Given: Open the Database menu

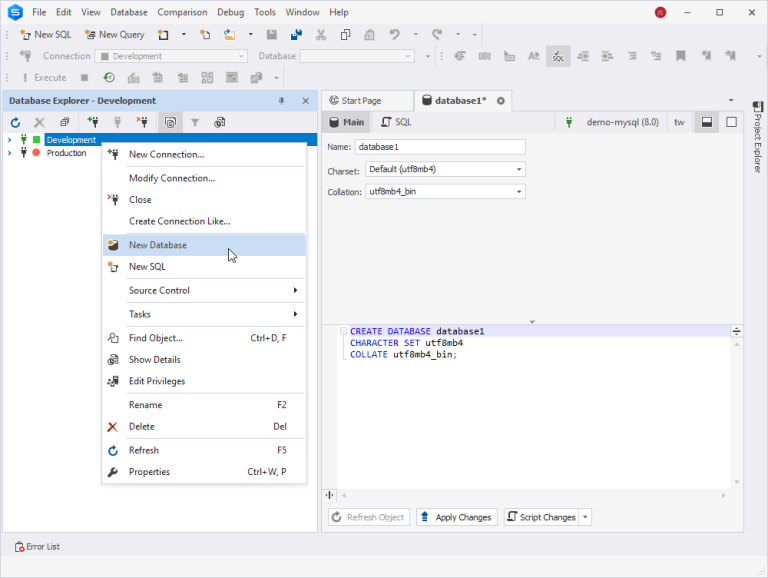Looking at the screenshot, I should tap(129, 12).
